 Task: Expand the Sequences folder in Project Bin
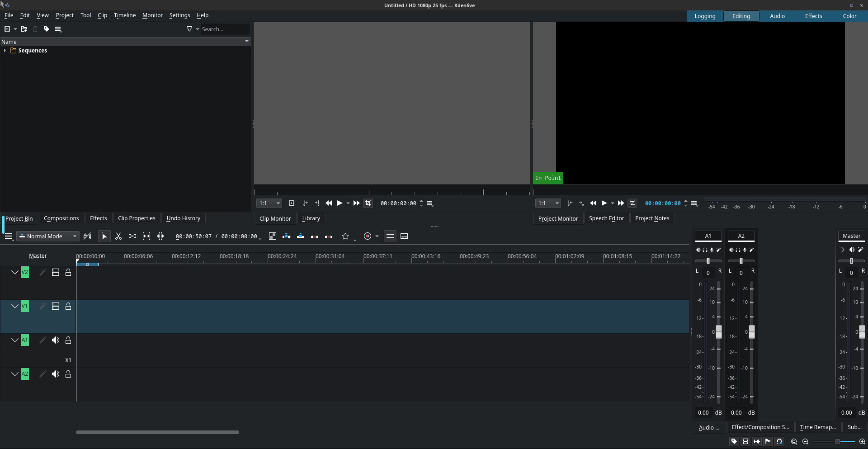tap(5, 51)
